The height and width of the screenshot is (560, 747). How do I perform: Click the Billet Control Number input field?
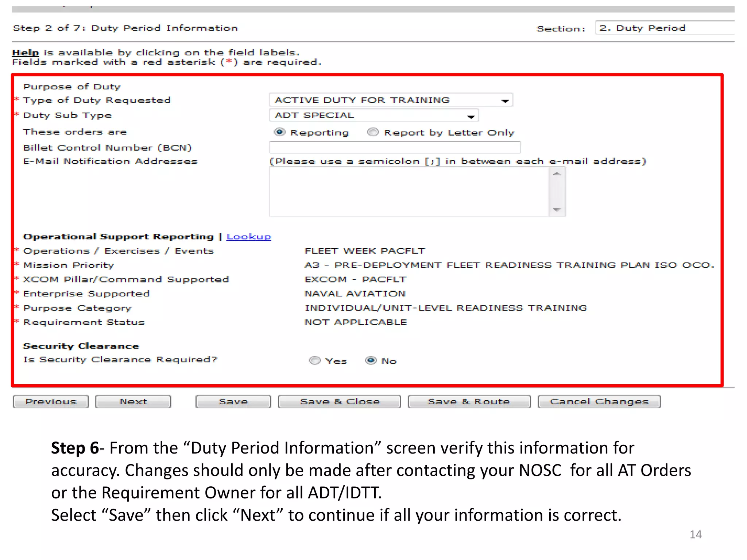395,148
